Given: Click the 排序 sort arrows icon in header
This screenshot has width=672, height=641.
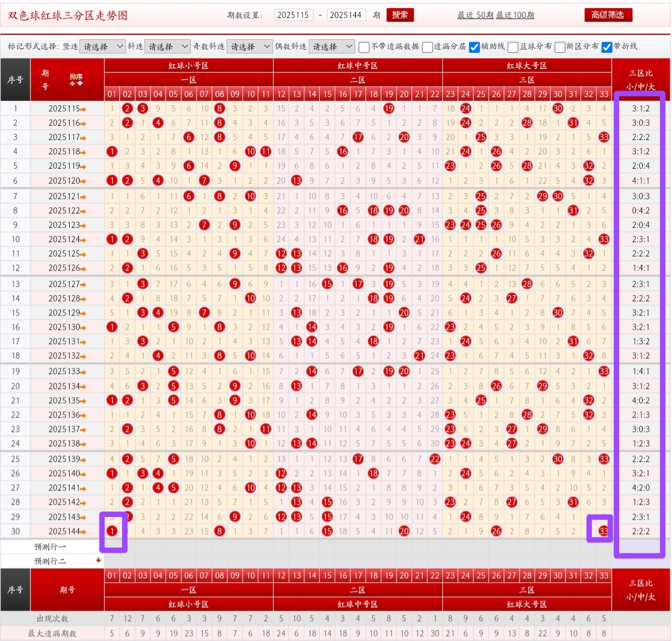Looking at the screenshot, I should [x=76, y=79].
